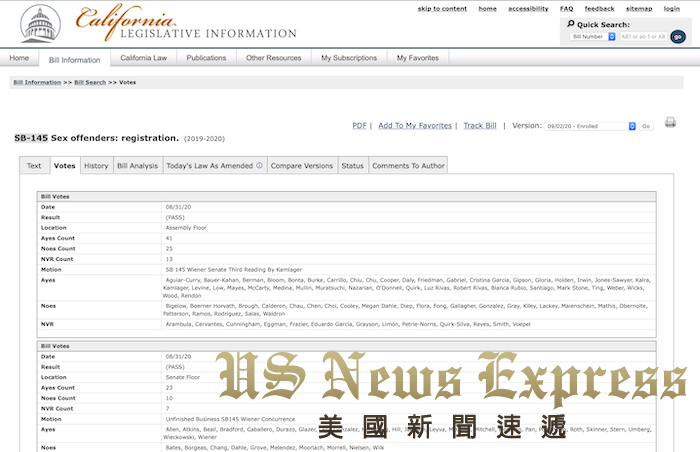Viewport: 700px width, 452px height.
Task: Switch to the History tab
Action: 96,165
